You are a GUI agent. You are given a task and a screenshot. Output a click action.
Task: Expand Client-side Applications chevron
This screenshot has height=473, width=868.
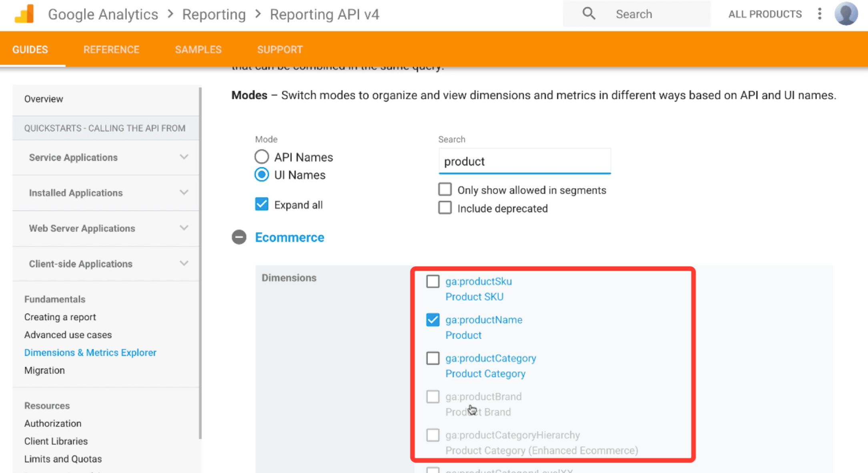[184, 264]
